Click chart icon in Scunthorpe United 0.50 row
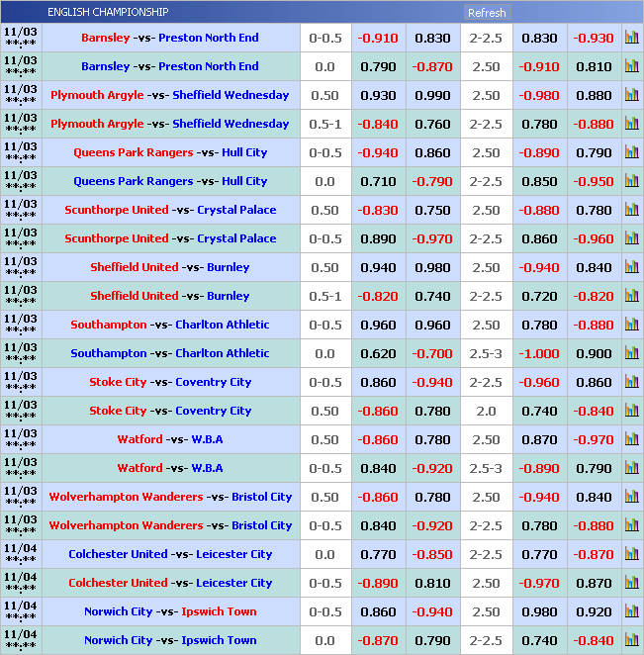 [631, 211]
